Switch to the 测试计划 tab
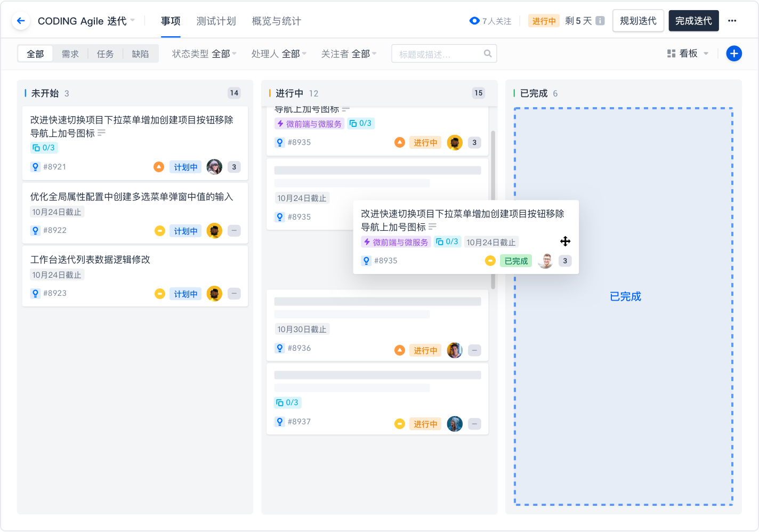Viewport: 759px width, 532px height. point(216,21)
